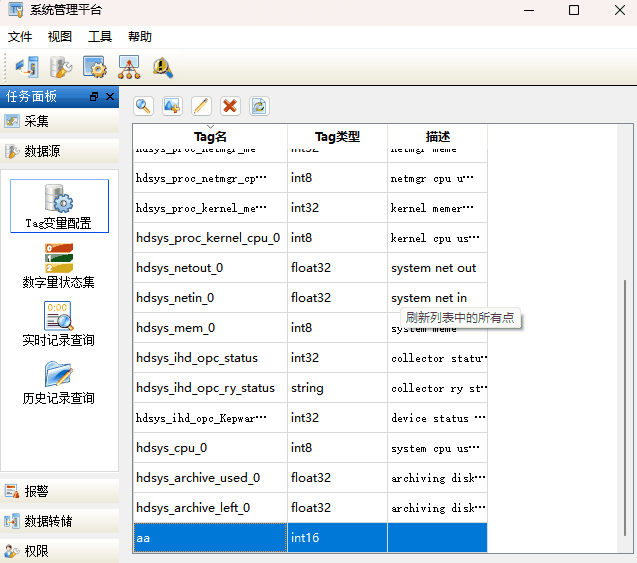Viewport: 637px width, 563px height.
Task: Click 'kernel memer…' description cell
Action: tap(438, 208)
